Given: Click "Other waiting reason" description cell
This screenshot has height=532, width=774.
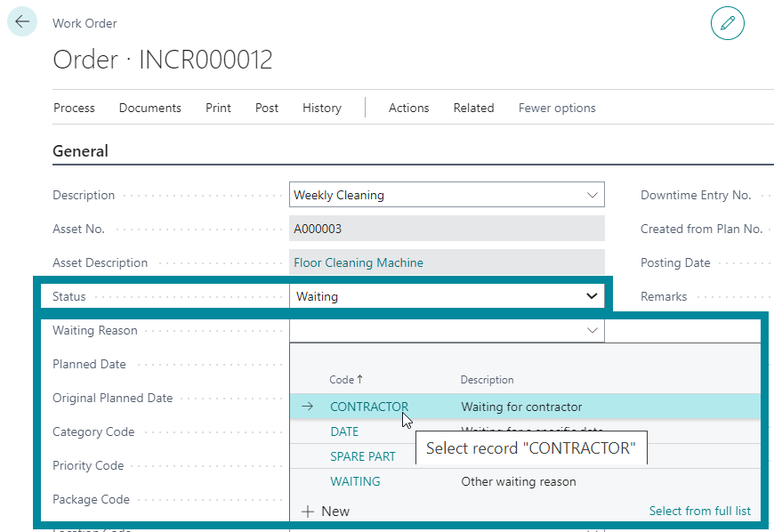Looking at the screenshot, I should (519, 481).
